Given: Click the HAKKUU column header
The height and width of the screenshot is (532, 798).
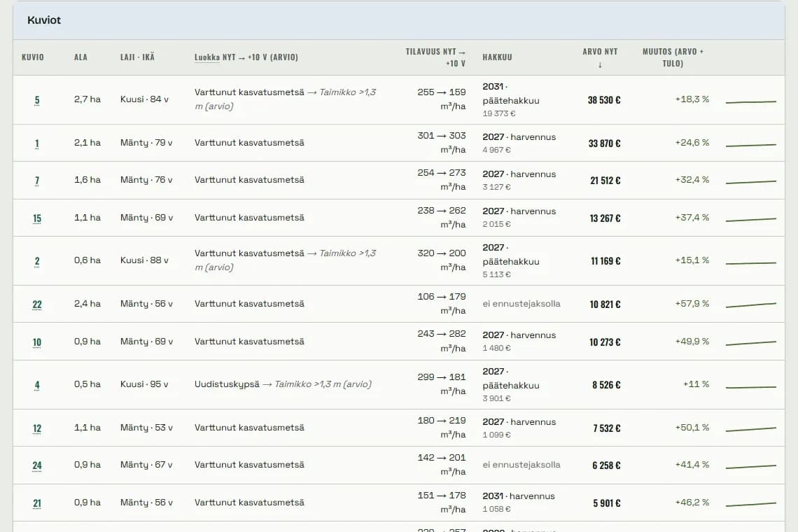Looking at the screenshot, I should pos(497,57).
